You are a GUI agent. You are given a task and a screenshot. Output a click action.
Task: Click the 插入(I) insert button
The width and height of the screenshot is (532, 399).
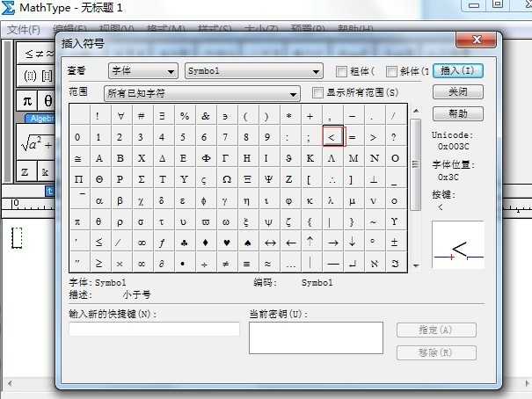(458, 71)
